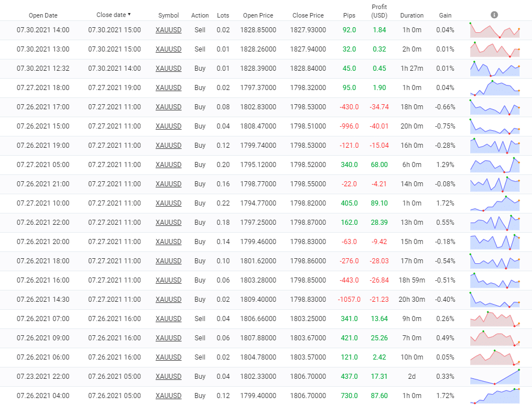Click the info icon above the charts column
This screenshot has height=406, width=532.
point(494,15)
